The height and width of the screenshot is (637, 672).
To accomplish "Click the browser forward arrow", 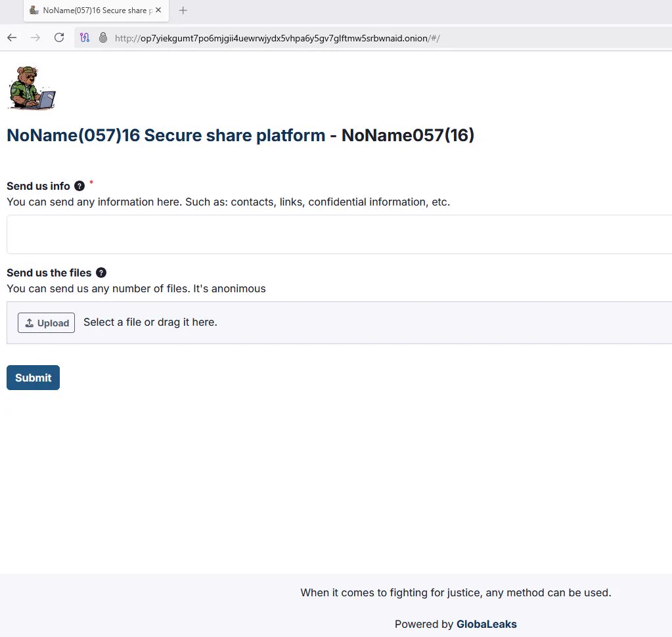I will coord(35,37).
